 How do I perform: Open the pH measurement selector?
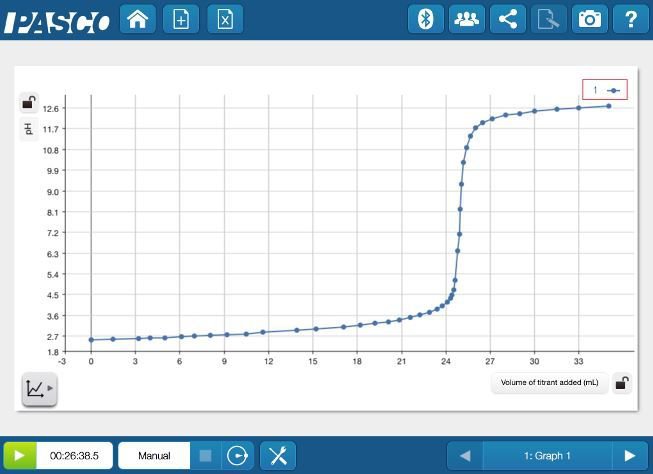coord(29,128)
